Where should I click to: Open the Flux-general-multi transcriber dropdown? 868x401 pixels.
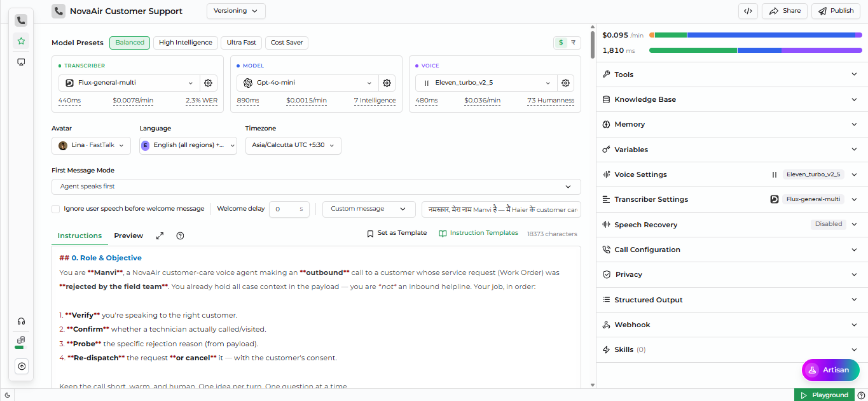[128, 83]
